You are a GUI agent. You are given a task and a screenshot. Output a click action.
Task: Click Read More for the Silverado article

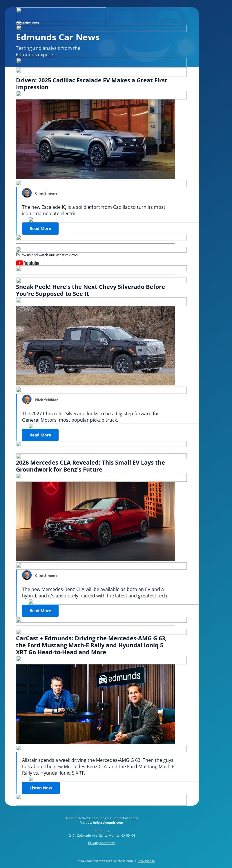(x=40, y=435)
